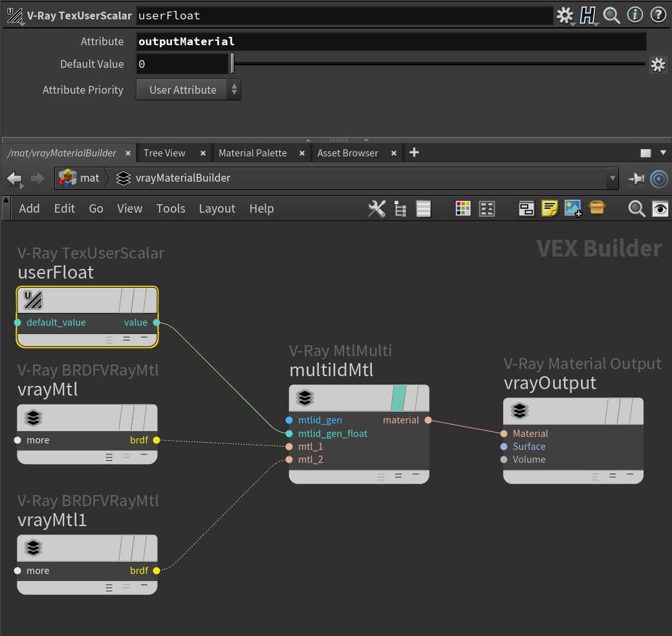Add a background image icon
Image resolution: width=672 pixels, height=636 pixels.
pyautogui.click(x=573, y=209)
